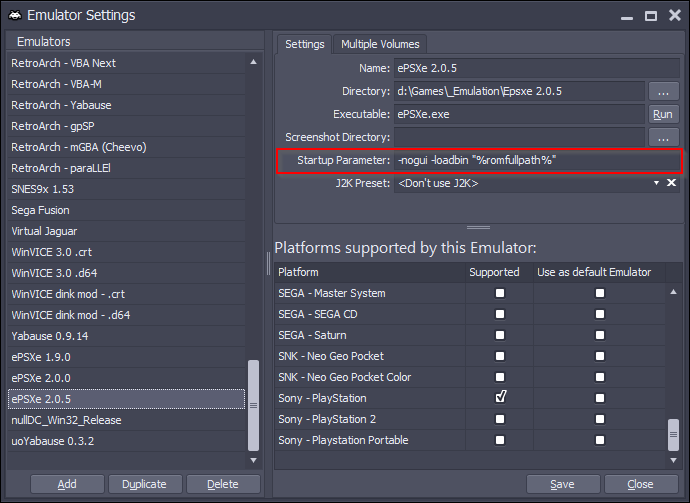Click the Directory input field
The image size is (690, 503).
tap(520, 92)
